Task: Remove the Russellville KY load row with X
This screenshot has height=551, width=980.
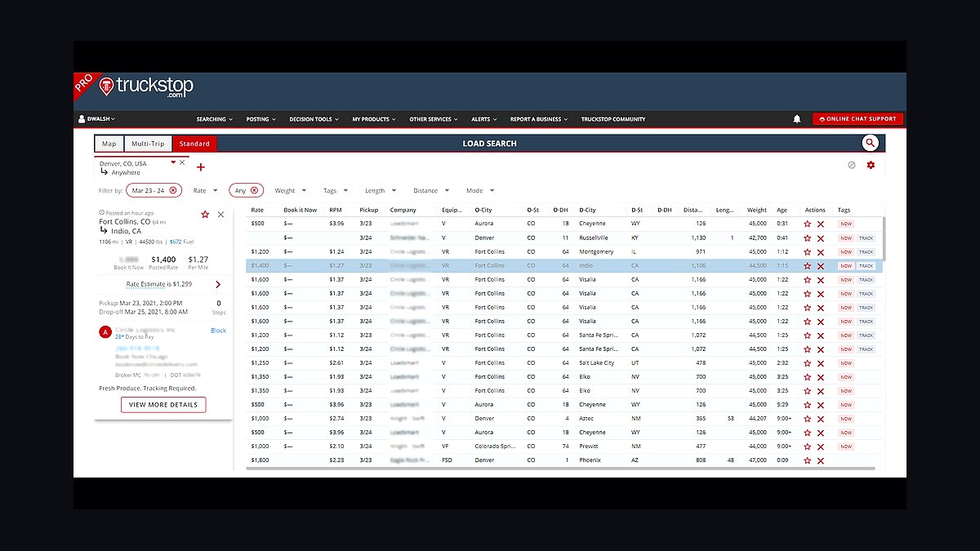Action: pos(821,238)
